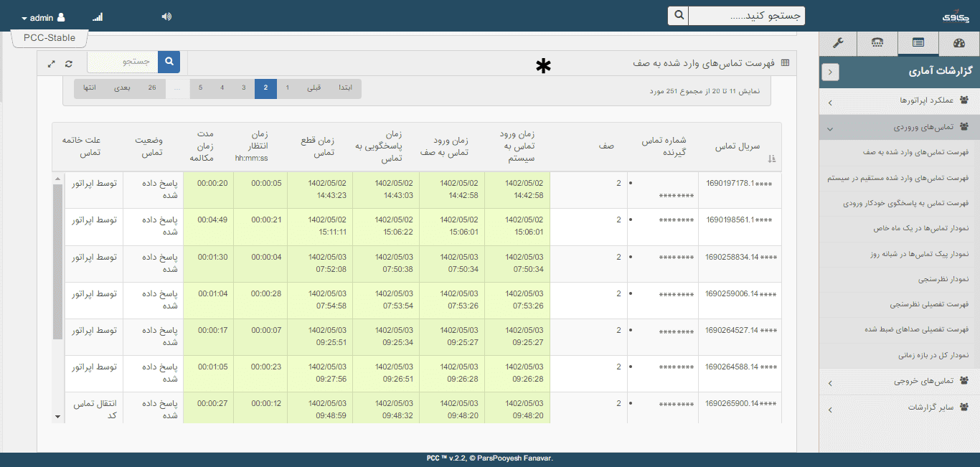The width and height of the screenshot is (980, 467).
Task: Go to last page with انتها
Action: [90, 88]
